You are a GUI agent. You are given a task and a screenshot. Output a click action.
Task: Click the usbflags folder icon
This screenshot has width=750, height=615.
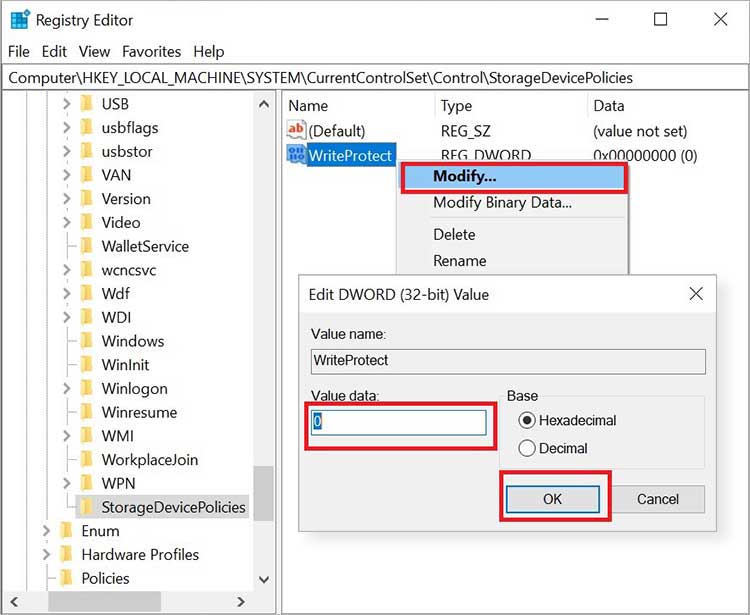(87, 128)
